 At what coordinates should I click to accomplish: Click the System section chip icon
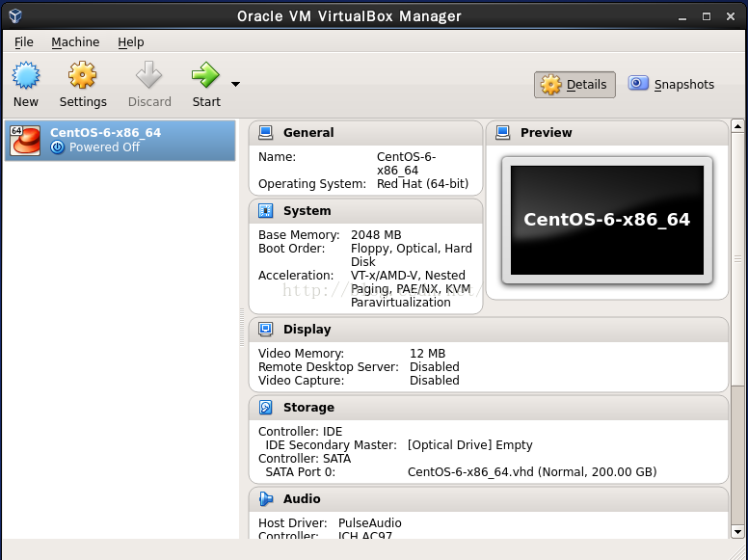266,210
